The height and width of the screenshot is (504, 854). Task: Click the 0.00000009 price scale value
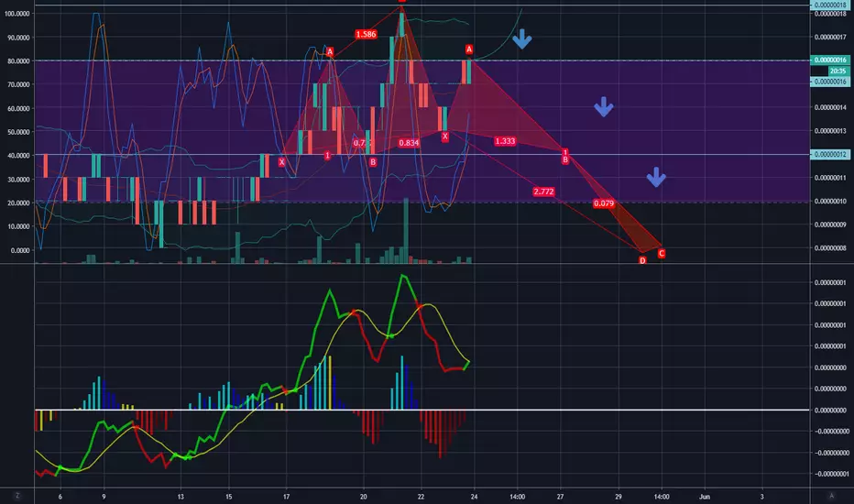830,225
